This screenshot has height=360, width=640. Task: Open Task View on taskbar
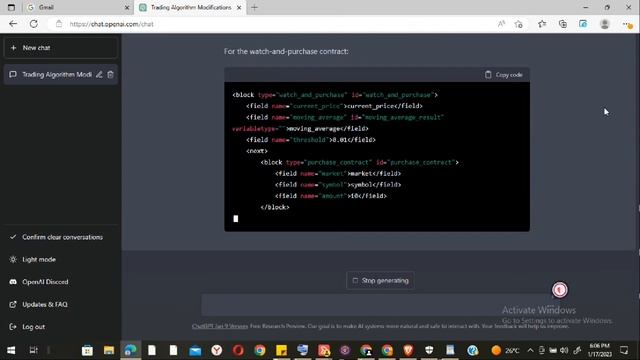tap(33, 350)
